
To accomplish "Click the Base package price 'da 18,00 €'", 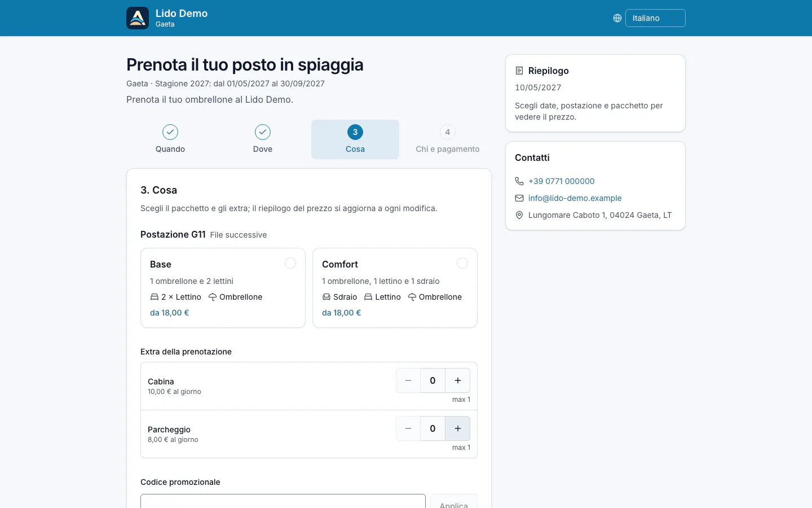I will coord(170,313).
